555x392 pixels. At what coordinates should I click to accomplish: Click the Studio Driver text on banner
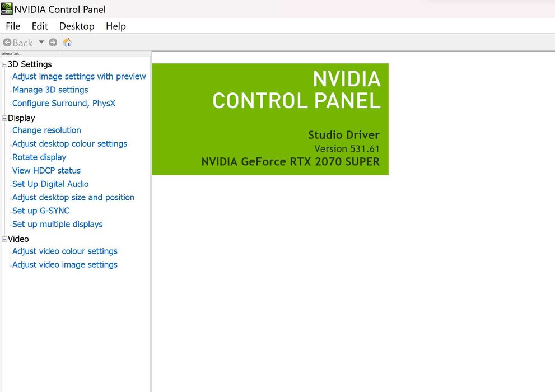click(344, 135)
